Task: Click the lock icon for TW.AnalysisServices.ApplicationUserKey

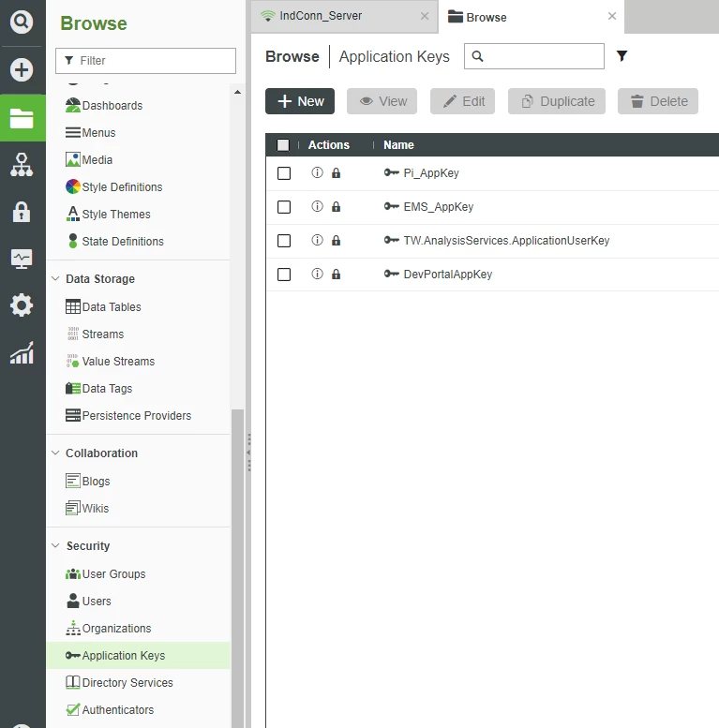Action: (x=336, y=241)
